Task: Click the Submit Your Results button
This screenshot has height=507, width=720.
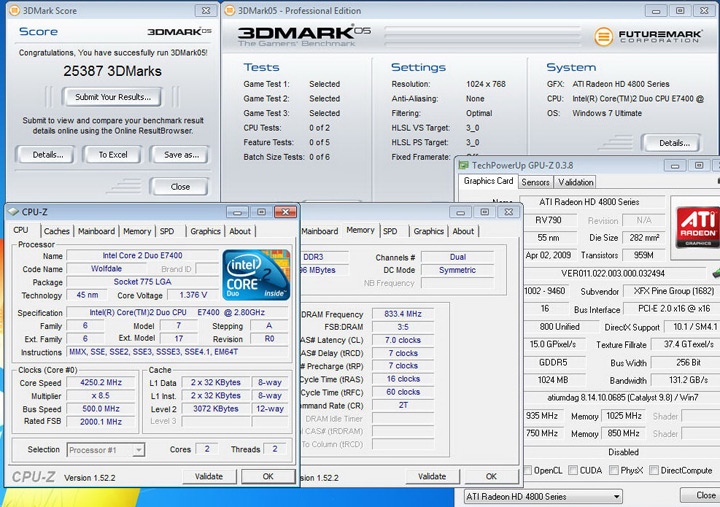Action: click(113, 97)
